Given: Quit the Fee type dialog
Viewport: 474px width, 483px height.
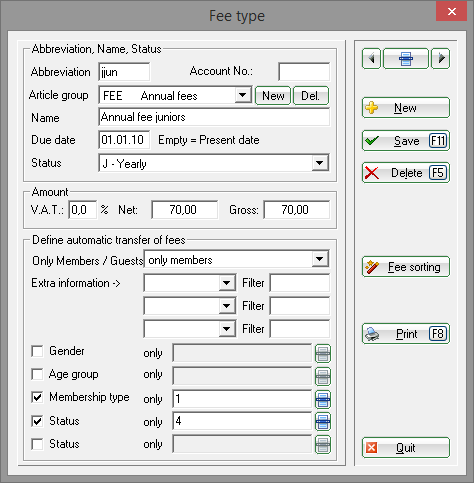Looking at the screenshot, I should [x=406, y=448].
